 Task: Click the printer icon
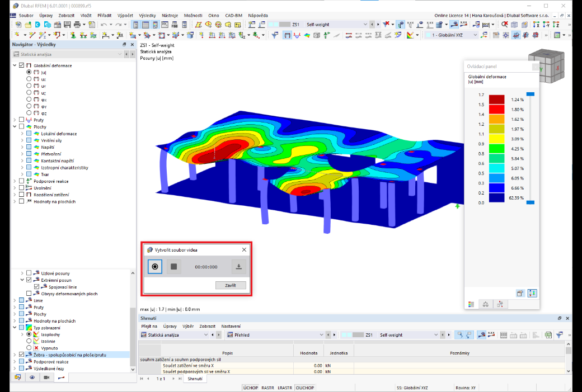click(77, 25)
